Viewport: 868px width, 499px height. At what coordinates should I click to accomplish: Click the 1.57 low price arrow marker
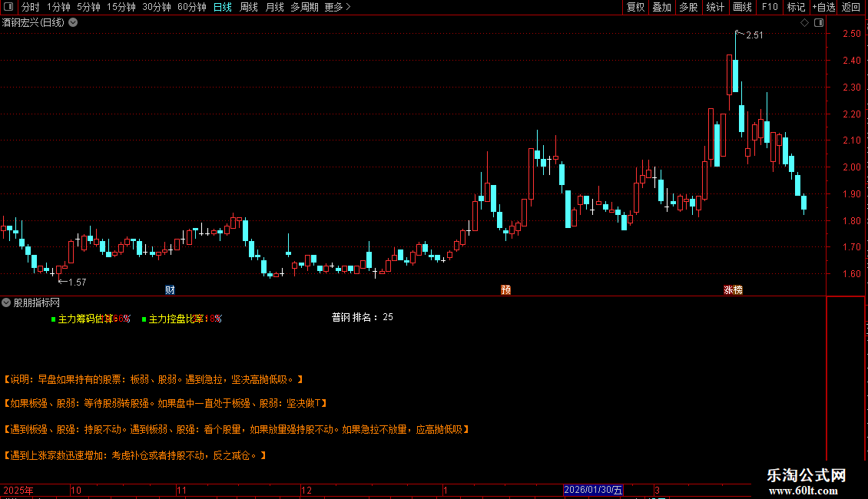click(72, 283)
